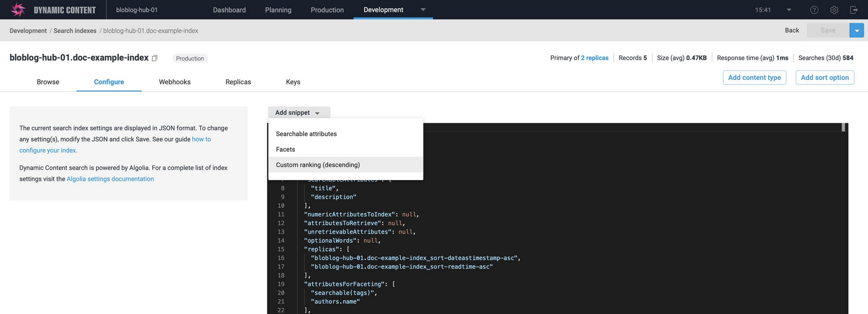The image size is (868, 314).
Task: Click Search indexes in the breadcrumb
Action: coord(75,31)
